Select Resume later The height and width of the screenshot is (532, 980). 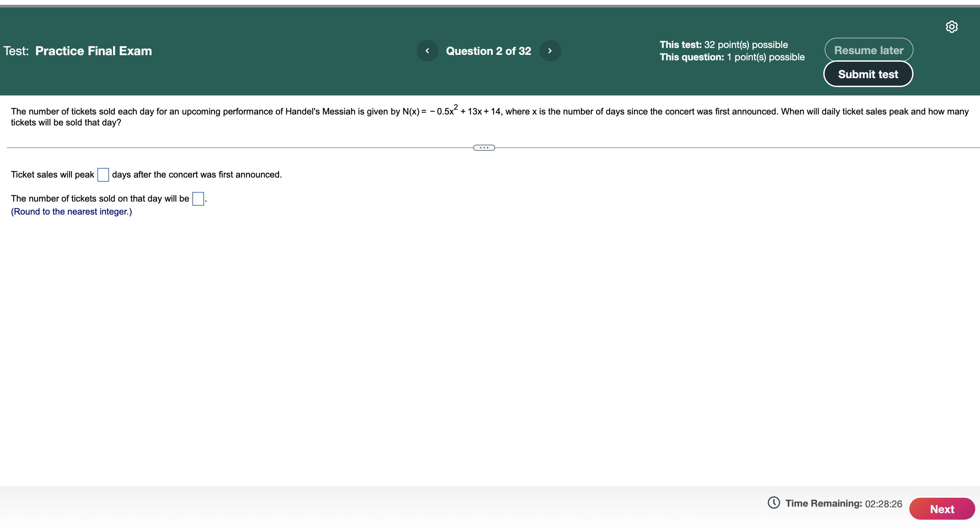click(868, 49)
